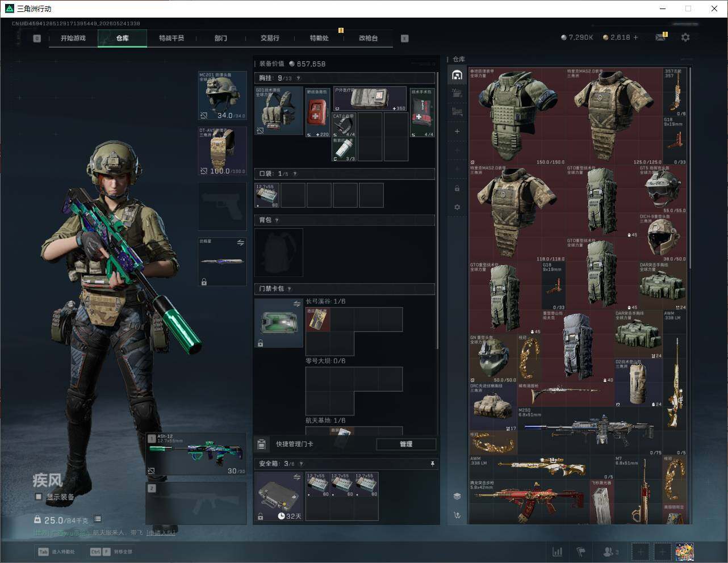Image resolution: width=728 pixels, height=563 pixels.
Task: Swap the safe box via arrows icon
Action: [x=296, y=477]
